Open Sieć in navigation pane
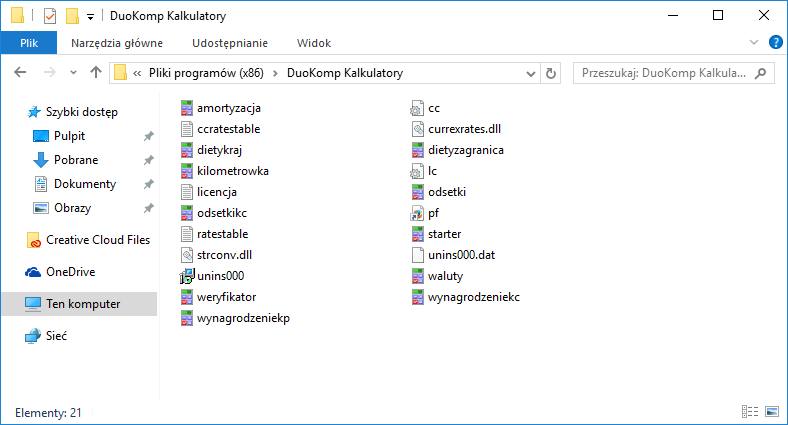The height and width of the screenshot is (425, 788). point(56,336)
